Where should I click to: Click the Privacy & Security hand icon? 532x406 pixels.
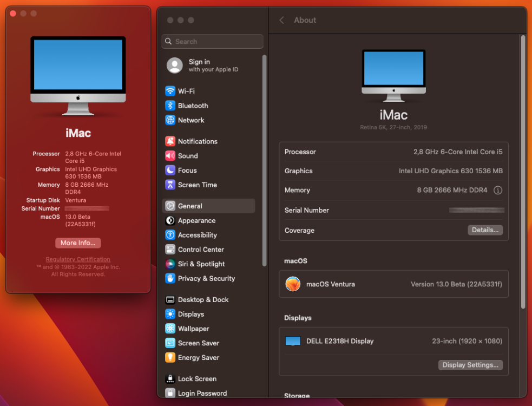(x=170, y=278)
